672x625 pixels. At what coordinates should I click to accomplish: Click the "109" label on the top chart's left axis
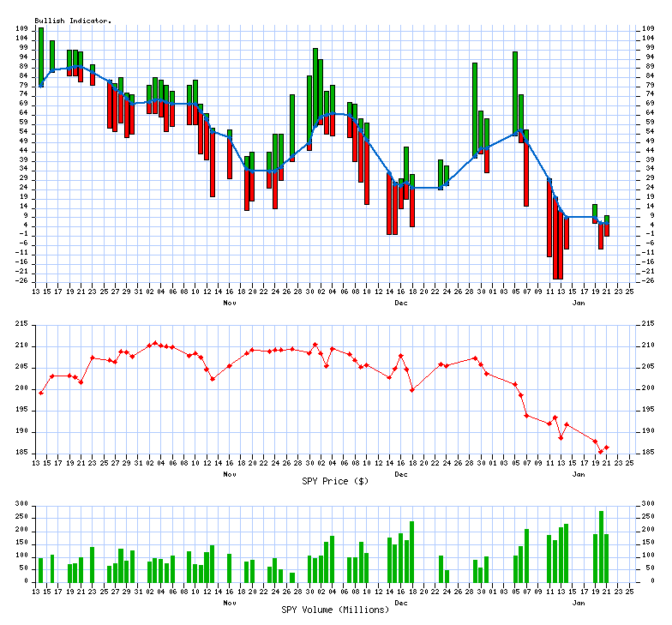coord(21,29)
